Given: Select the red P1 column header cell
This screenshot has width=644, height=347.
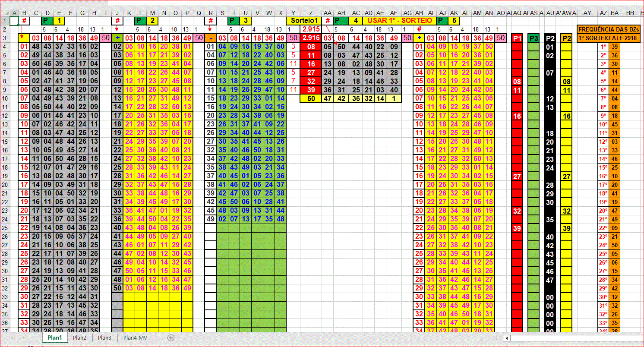Looking at the screenshot, I should [517, 38].
